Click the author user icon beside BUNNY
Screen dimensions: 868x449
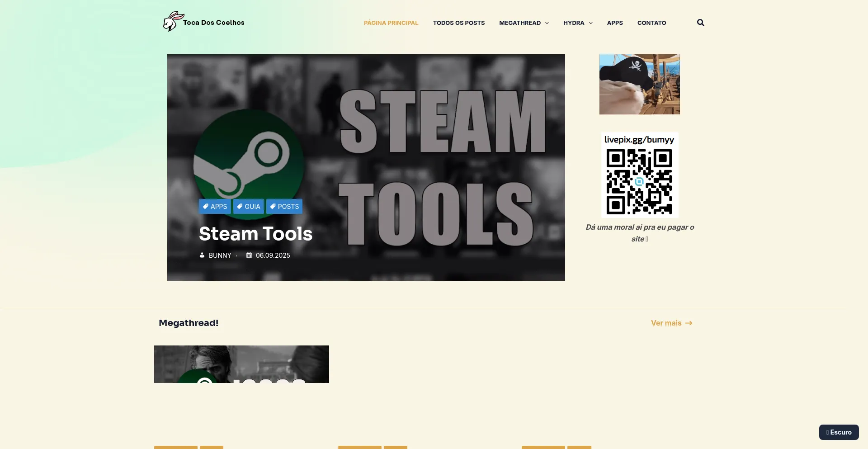click(202, 255)
